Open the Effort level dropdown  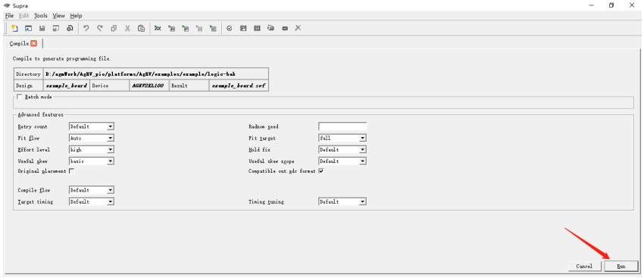(x=91, y=149)
